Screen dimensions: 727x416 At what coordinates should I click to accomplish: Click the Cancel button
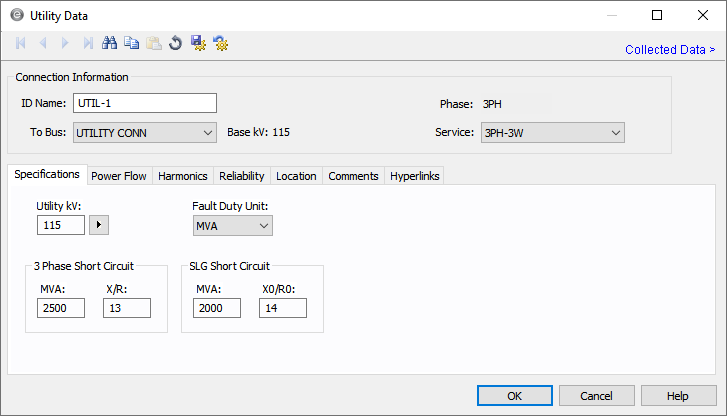pos(596,396)
